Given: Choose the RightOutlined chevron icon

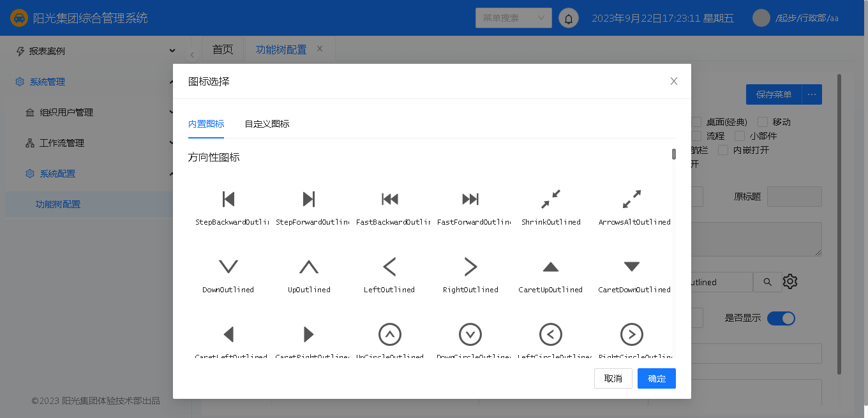Looking at the screenshot, I should click(x=470, y=267).
